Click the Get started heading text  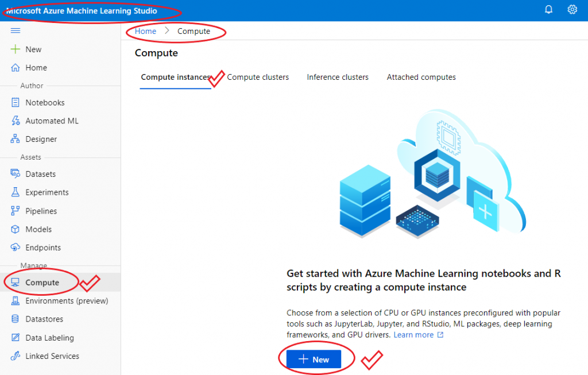(424, 280)
